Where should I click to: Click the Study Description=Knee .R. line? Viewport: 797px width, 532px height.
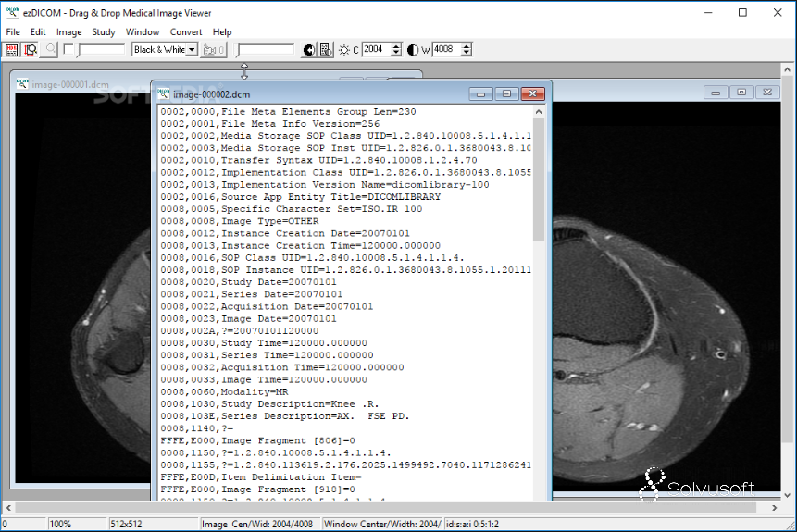pos(269,404)
